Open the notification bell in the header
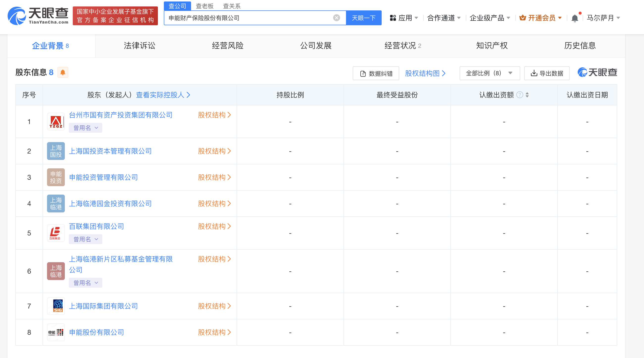644x358 pixels. pos(574,18)
